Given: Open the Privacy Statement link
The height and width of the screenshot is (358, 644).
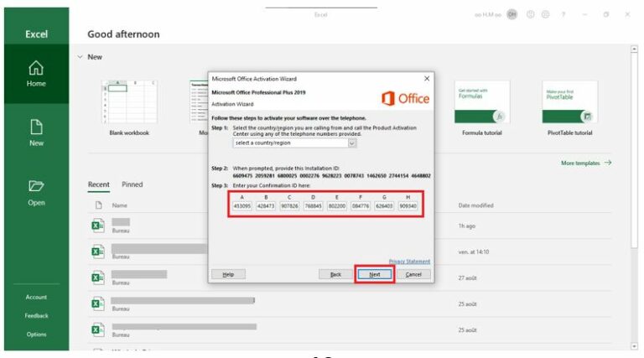Looking at the screenshot, I should (x=409, y=262).
